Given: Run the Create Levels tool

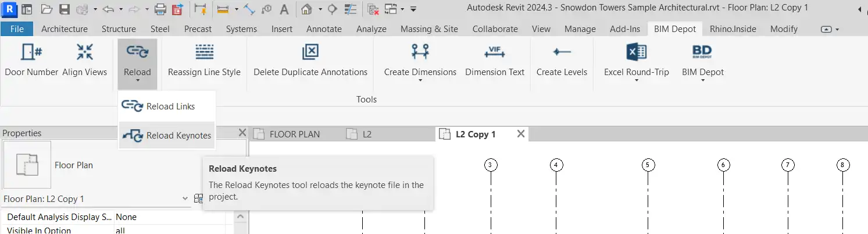Looking at the screenshot, I should tap(562, 61).
